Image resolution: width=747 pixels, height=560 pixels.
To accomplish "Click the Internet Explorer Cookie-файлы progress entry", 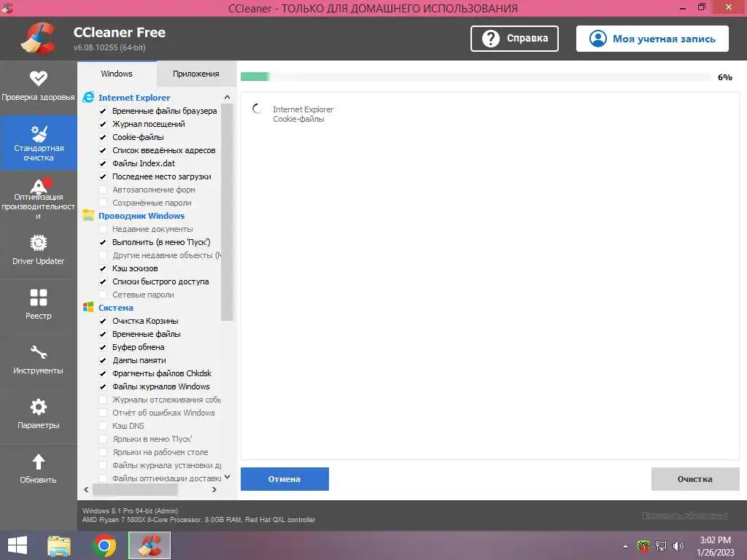I will pos(303,114).
